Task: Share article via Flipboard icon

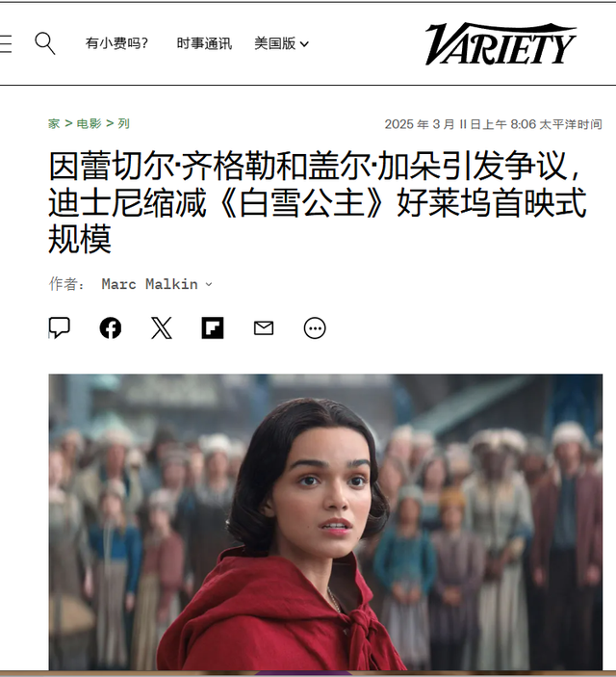Action: click(213, 327)
